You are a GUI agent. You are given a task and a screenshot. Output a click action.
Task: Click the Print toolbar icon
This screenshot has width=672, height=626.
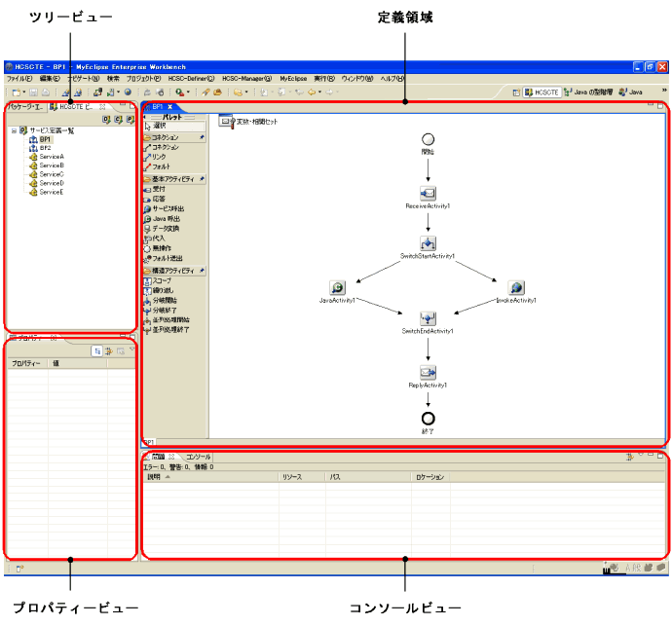pos(46,92)
